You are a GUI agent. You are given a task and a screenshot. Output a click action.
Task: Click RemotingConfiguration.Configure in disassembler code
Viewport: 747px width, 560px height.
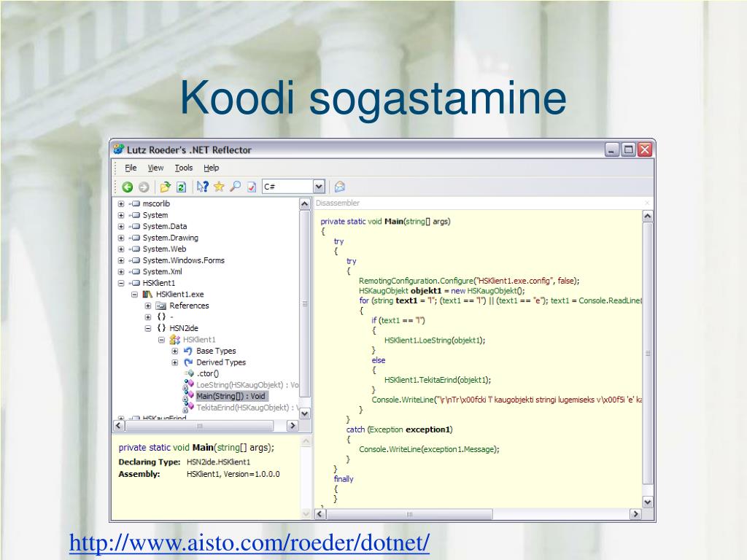(417, 281)
